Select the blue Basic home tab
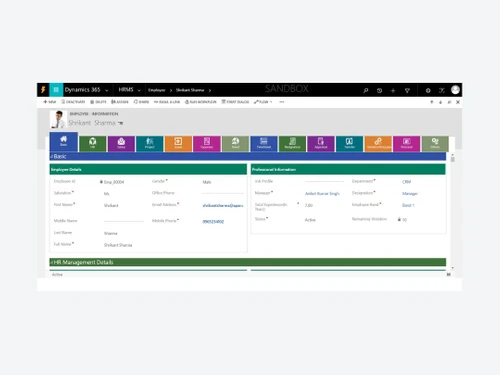 pos(64,141)
